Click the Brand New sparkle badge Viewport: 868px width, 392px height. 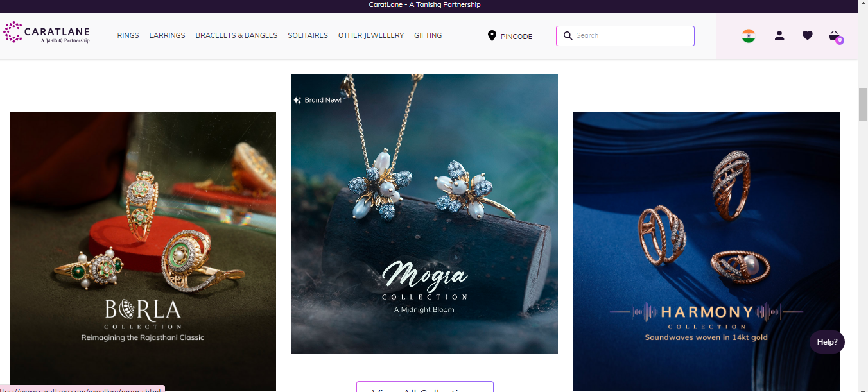(x=318, y=100)
